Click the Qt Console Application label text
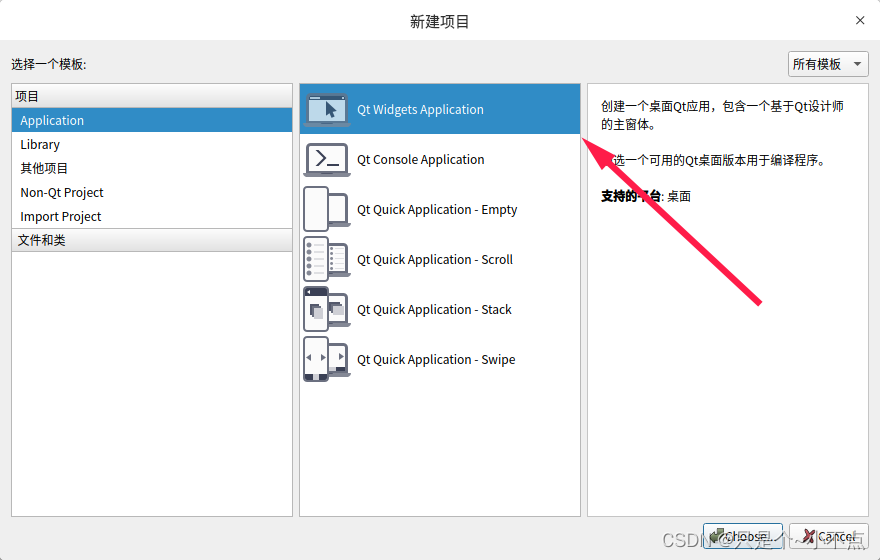The image size is (880, 560). [420, 159]
